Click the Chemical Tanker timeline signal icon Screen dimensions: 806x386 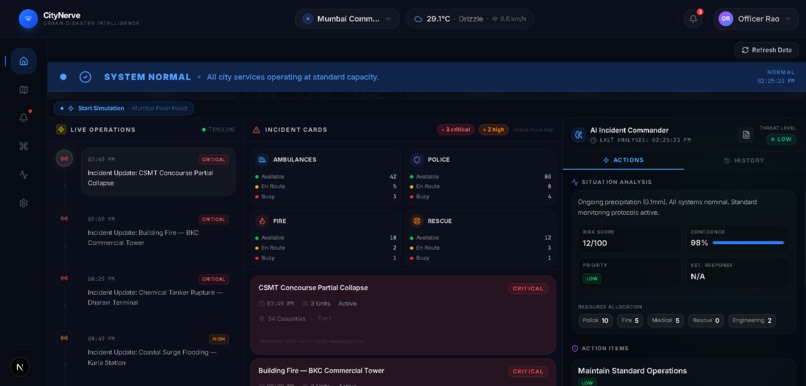coord(64,278)
